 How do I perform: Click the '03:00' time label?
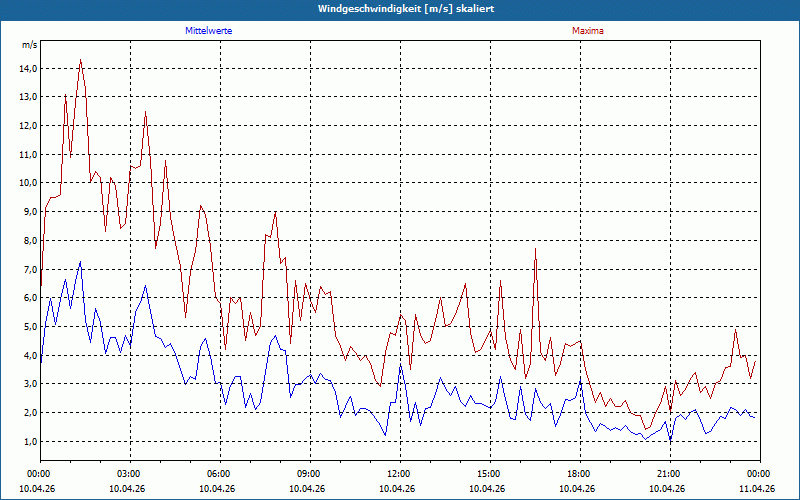[x=131, y=474]
